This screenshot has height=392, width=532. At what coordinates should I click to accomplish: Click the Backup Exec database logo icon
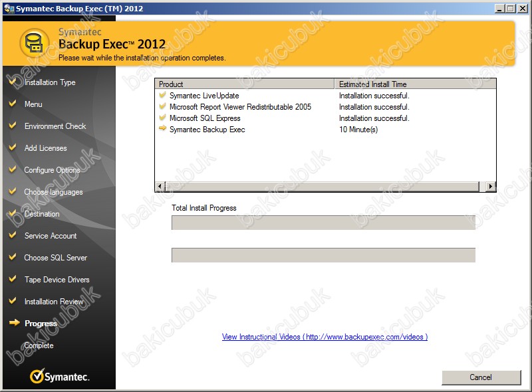click(35, 43)
